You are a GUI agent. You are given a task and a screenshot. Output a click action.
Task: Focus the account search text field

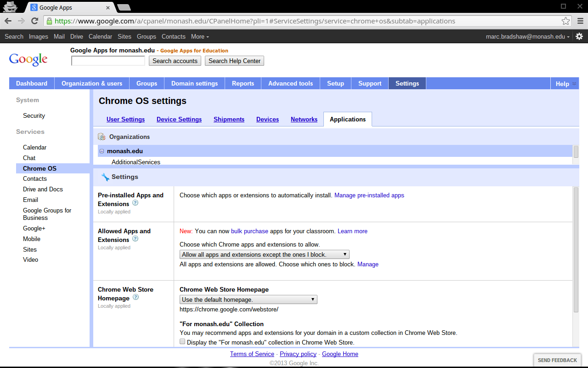[108, 61]
